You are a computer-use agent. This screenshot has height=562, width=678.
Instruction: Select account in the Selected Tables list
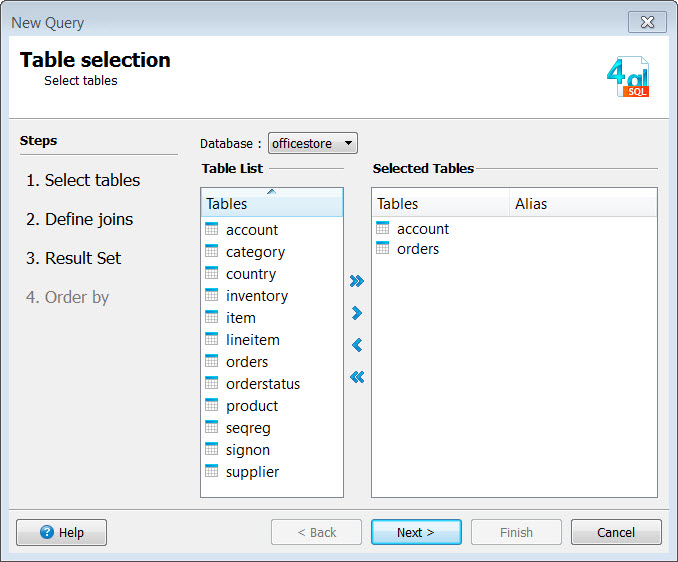pos(422,229)
